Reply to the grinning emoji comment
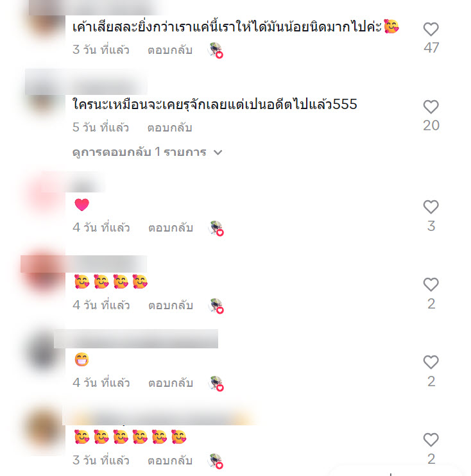 (171, 383)
